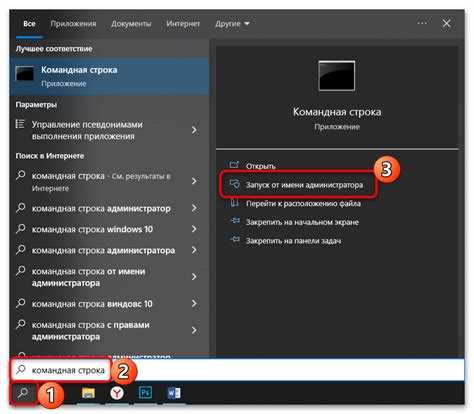Expand arrow for 'командная строка администратора'
This screenshot has width=474, height=414.
tap(194, 250)
